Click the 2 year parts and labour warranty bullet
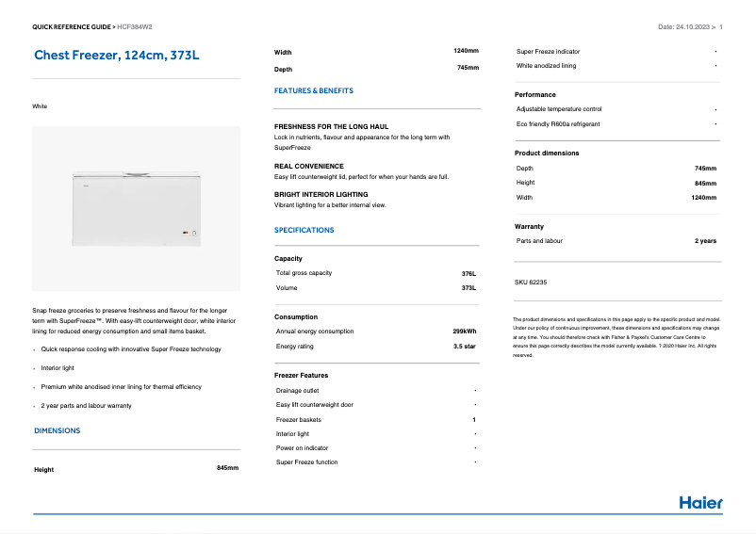The height and width of the screenshot is (534, 756). pos(86,405)
